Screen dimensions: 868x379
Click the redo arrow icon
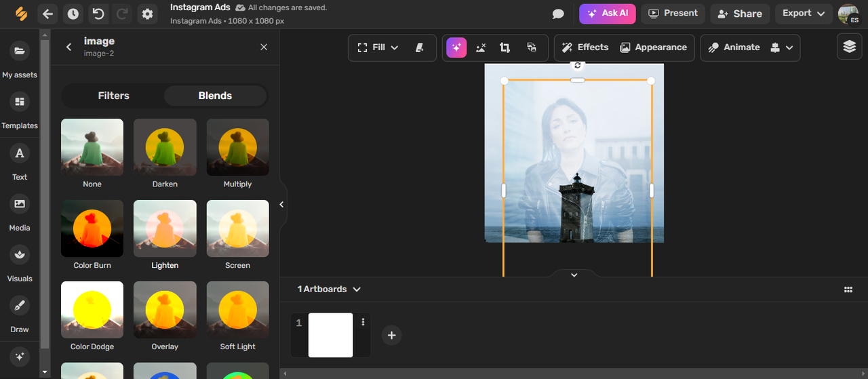122,14
